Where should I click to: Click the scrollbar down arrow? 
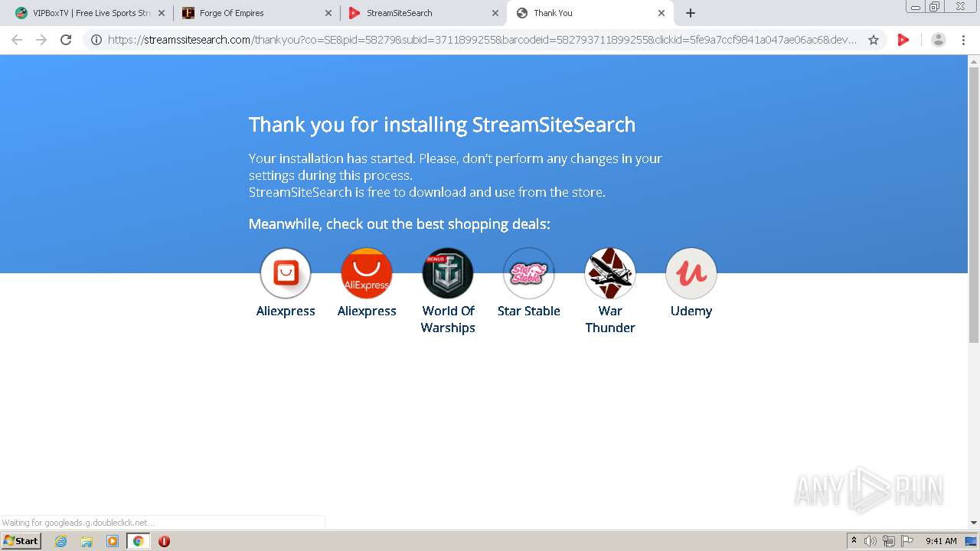tap(974, 523)
